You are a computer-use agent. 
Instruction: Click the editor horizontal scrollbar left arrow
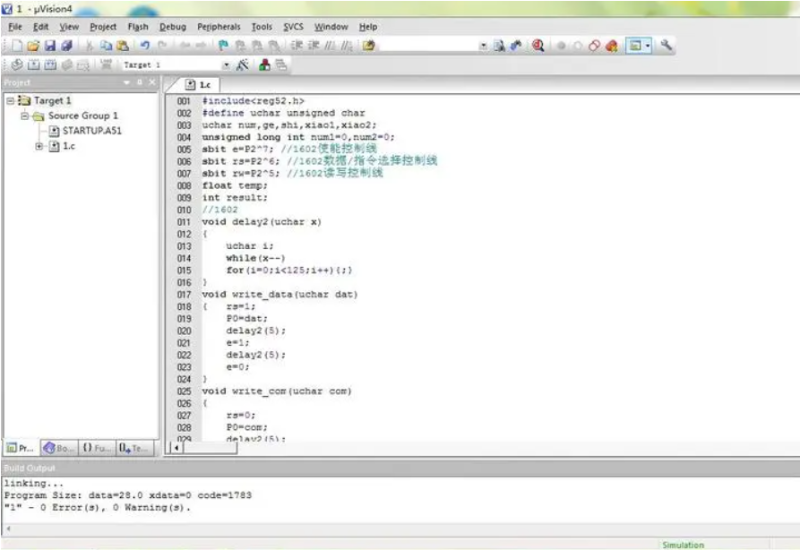[178, 448]
